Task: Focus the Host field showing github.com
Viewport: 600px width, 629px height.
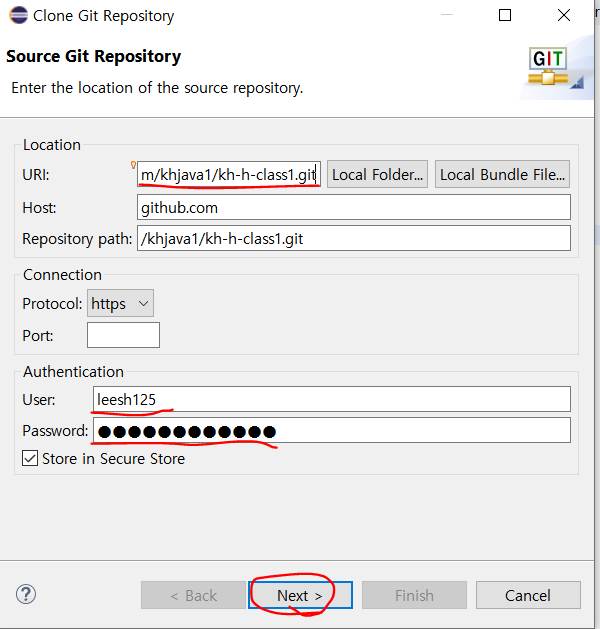Action: click(354, 207)
